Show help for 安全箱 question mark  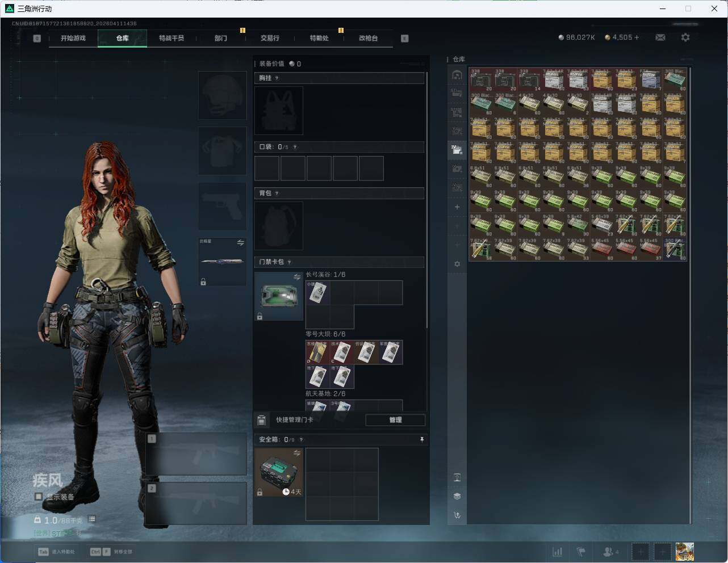coord(301,440)
